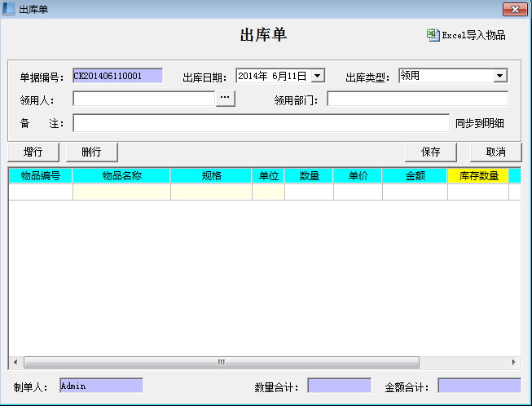
Task: Click the horizontal scrollbar right arrow
Action: 514,362
